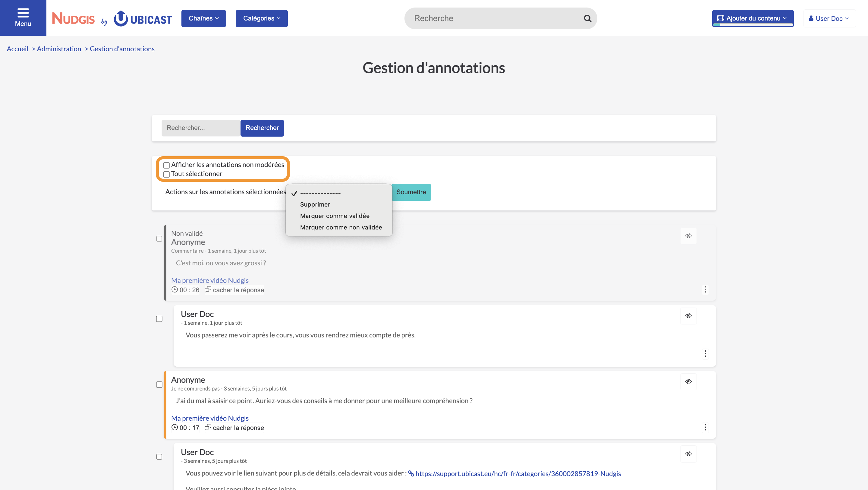Click the Rechercher button
Image resolution: width=868 pixels, height=490 pixels.
tap(262, 128)
